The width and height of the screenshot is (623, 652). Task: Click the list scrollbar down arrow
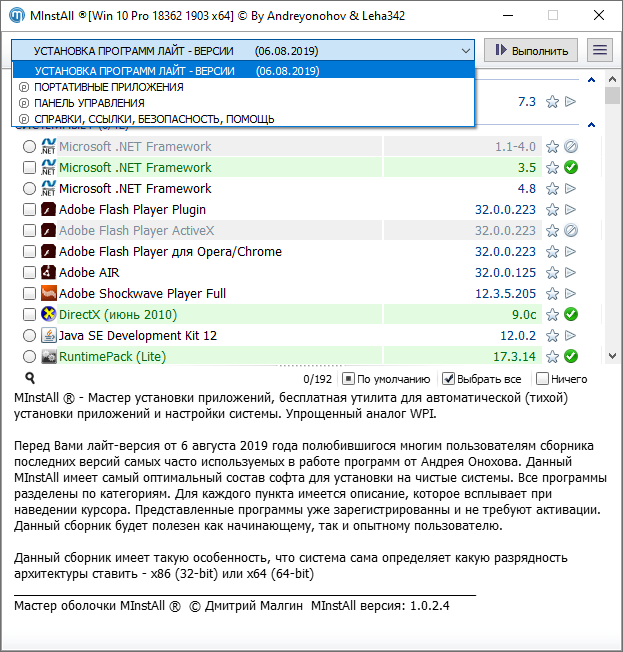click(x=612, y=356)
